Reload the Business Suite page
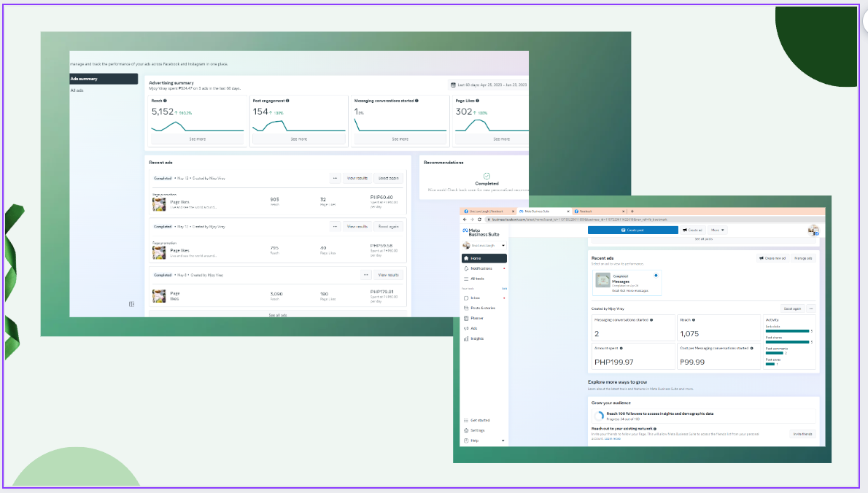Viewport: 868px width, 493px height. (479, 220)
